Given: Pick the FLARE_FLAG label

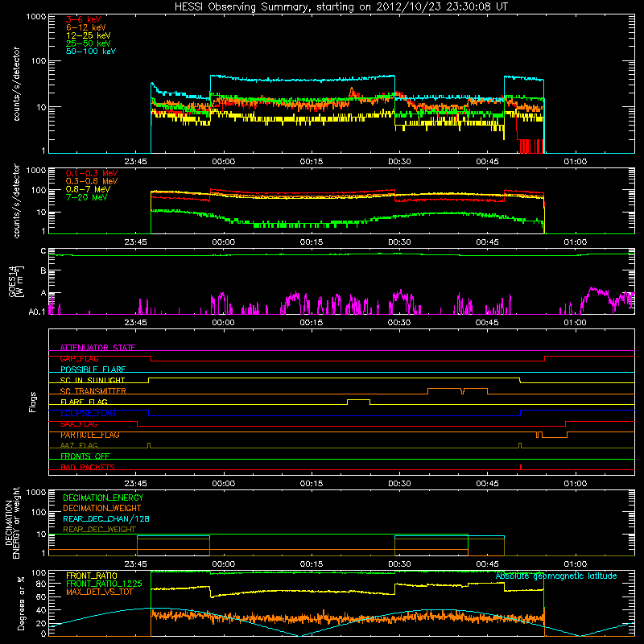Looking at the screenshot, I should click(x=84, y=402).
